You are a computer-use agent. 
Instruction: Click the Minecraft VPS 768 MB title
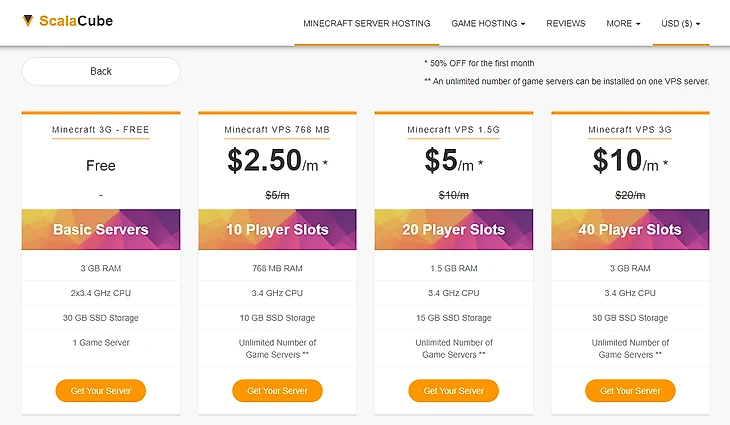[277, 130]
